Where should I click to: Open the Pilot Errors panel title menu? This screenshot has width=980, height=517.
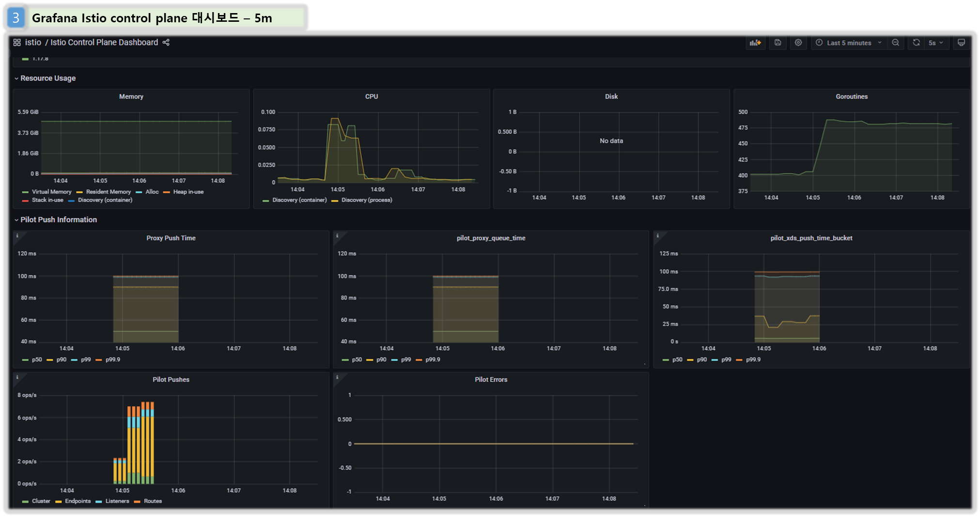point(491,379)
